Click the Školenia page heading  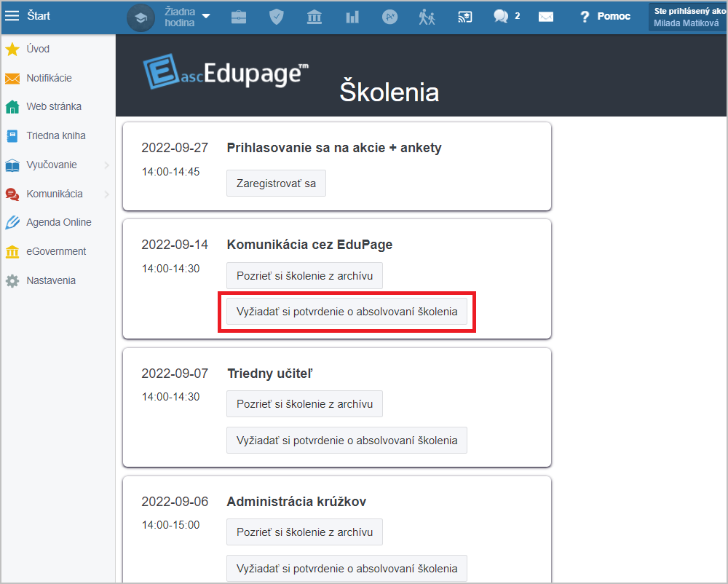pos(389,92)
